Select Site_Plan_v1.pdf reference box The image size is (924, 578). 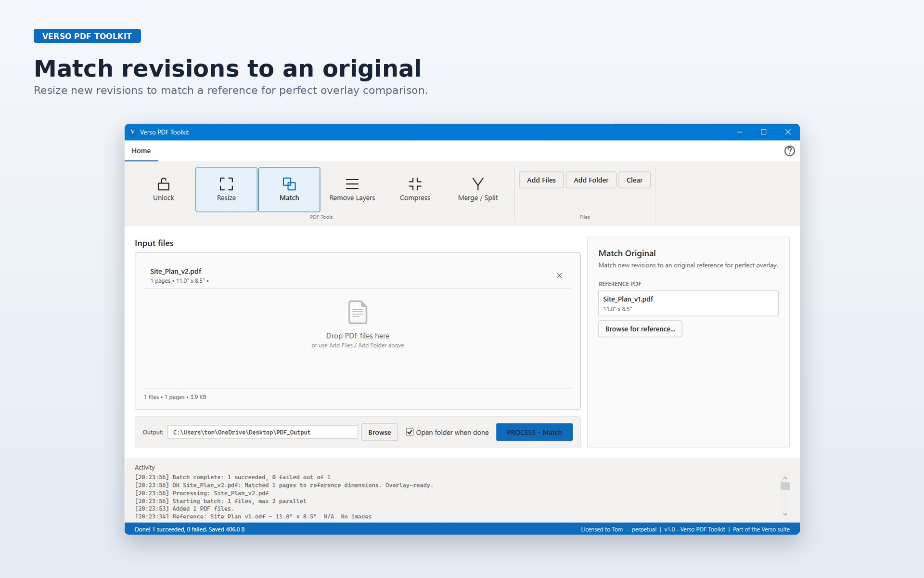(x=688, y=303)
